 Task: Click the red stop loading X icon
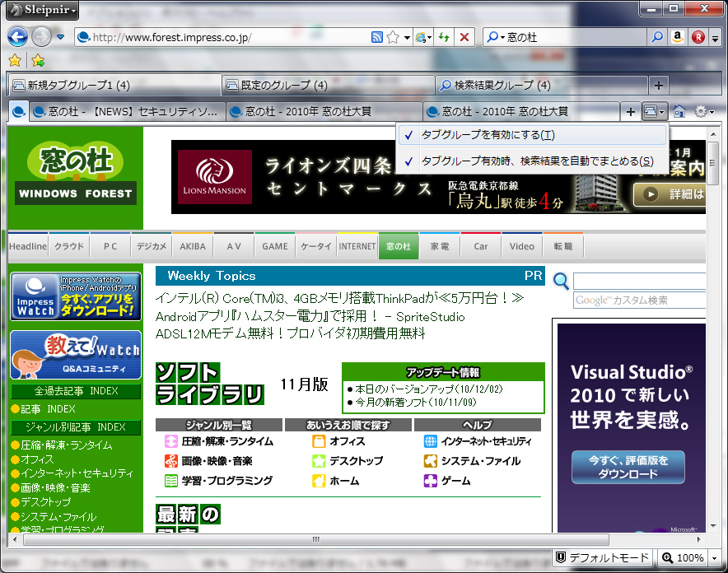coord(464,37)
